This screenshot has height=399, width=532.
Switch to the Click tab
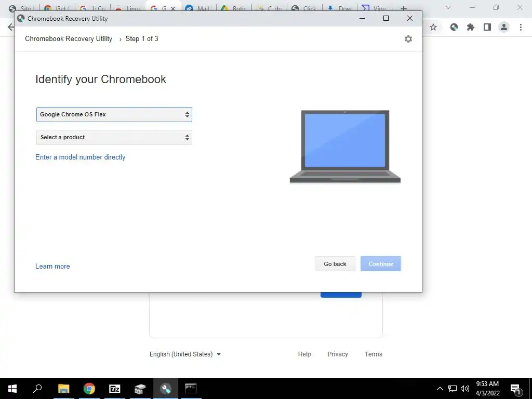(304, 8)
